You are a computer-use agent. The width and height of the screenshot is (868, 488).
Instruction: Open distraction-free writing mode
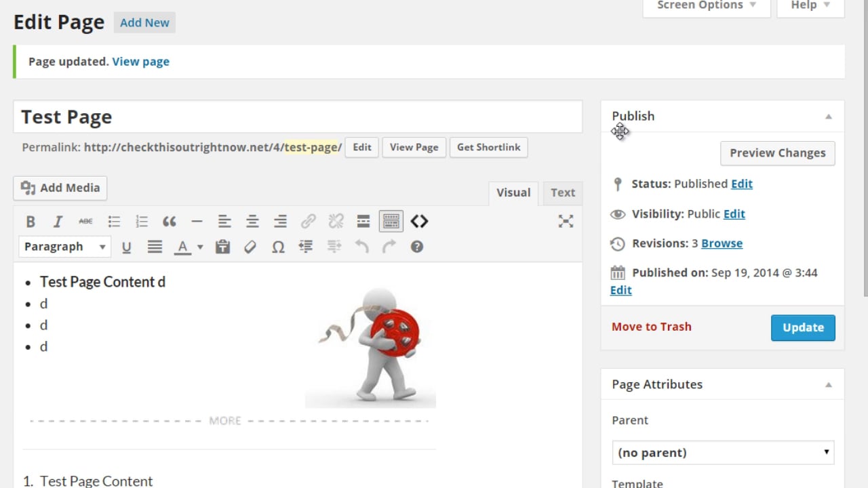(x=566, y=221)
